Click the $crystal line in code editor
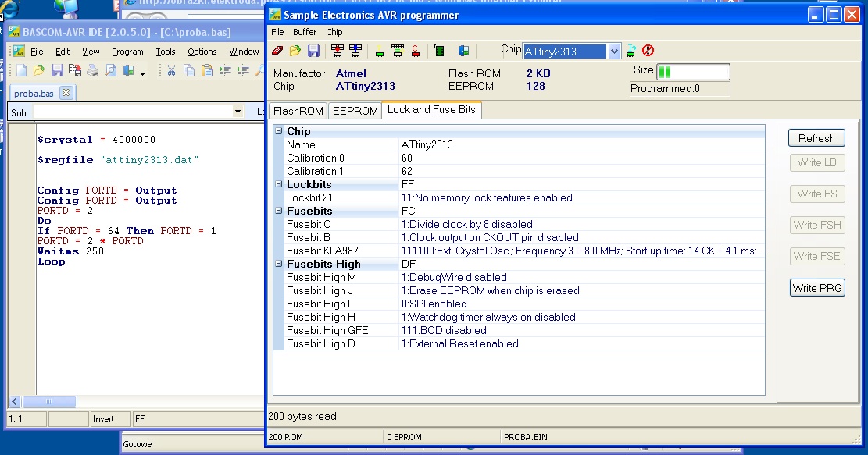Viewport: 868px width, 455px height. point(96,140)
